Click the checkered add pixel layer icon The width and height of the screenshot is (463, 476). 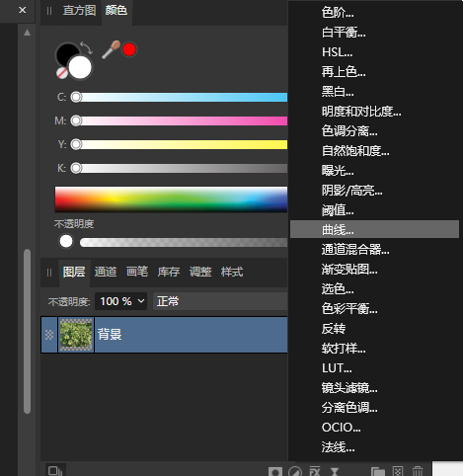click(x=398, y=471)
